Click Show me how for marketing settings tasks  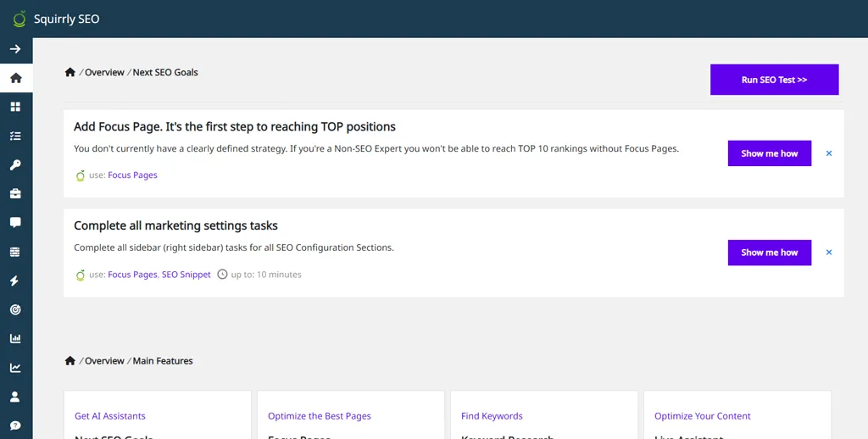(770, 253)
